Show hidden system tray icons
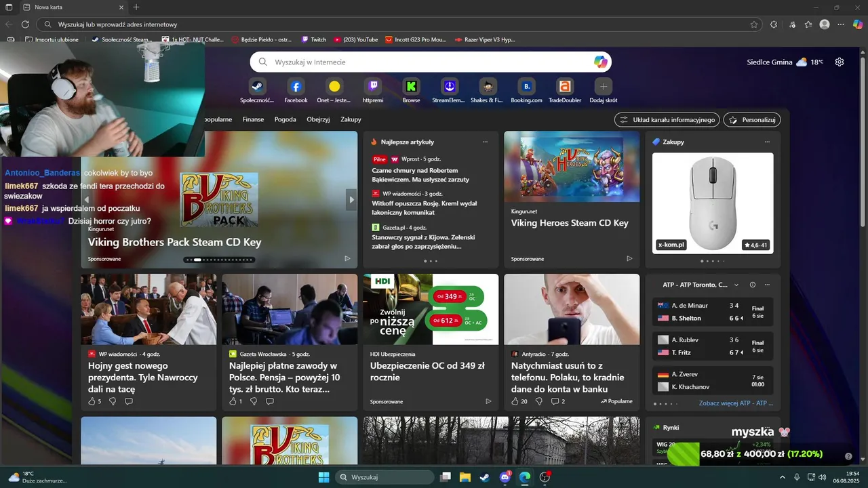This screenshot has height=488, width=868. click(x=782, y=477)
